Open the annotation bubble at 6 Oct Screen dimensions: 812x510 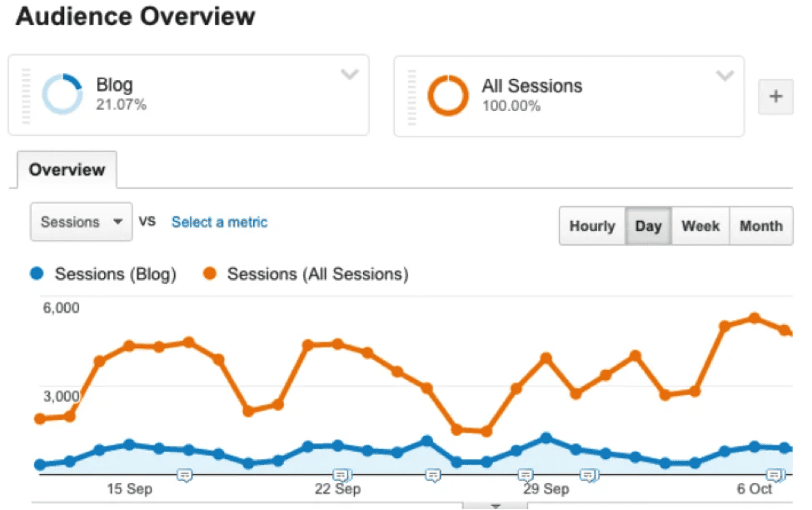[x=775, y=475]
